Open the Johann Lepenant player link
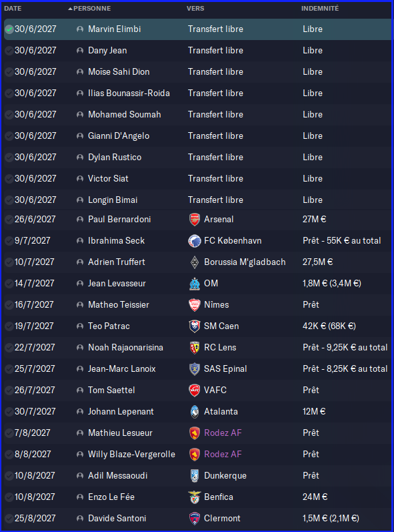 (121, 412)
